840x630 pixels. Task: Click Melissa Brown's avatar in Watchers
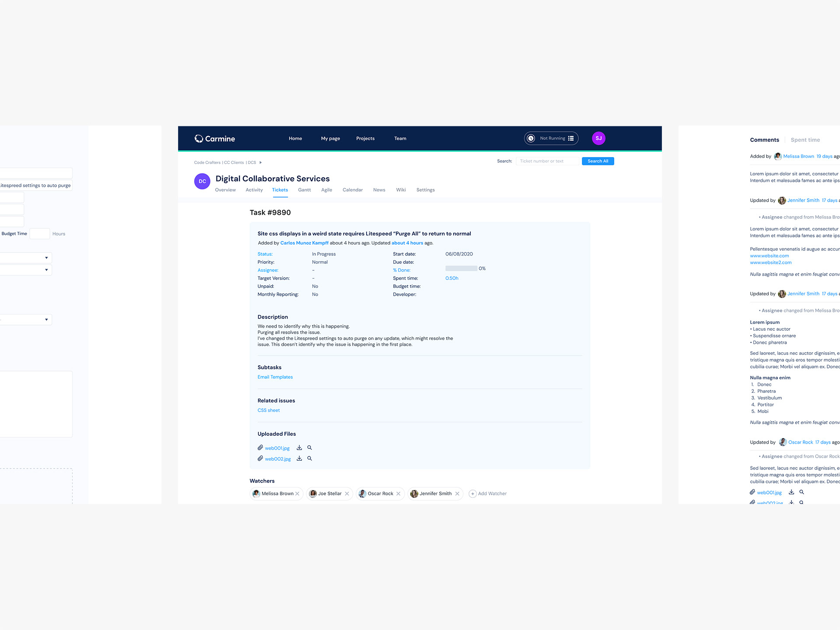256,493
